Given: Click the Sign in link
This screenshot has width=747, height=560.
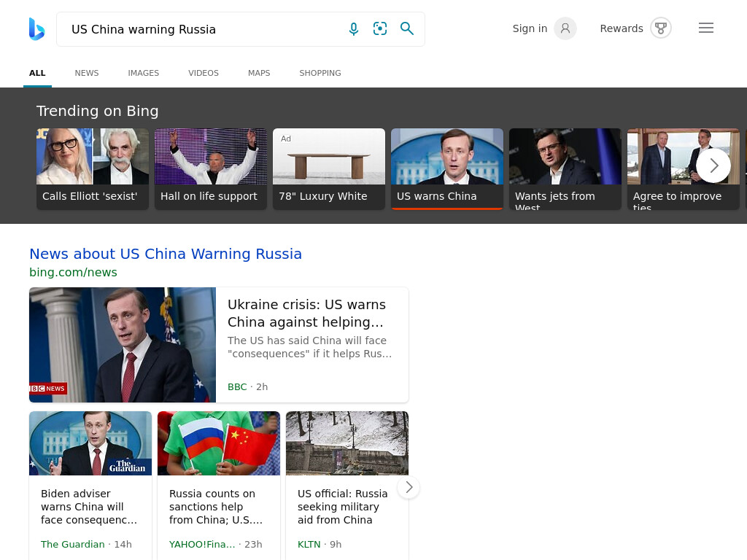Looking at the screenshot, I should pyautogui.click(x=530, y=28).
